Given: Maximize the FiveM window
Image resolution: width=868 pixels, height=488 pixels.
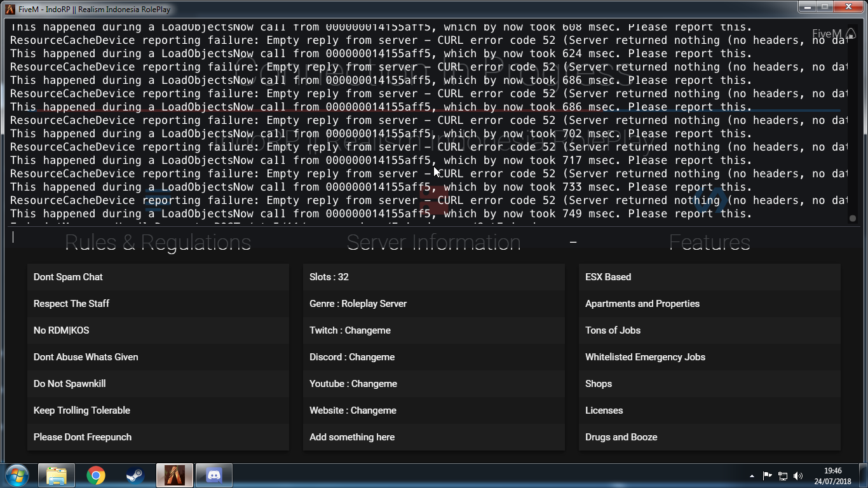Looking at the screenshot, I should point(825,8).
